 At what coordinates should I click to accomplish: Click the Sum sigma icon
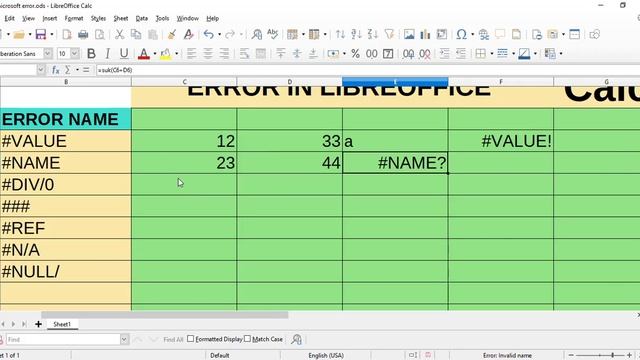coord(67,70)
